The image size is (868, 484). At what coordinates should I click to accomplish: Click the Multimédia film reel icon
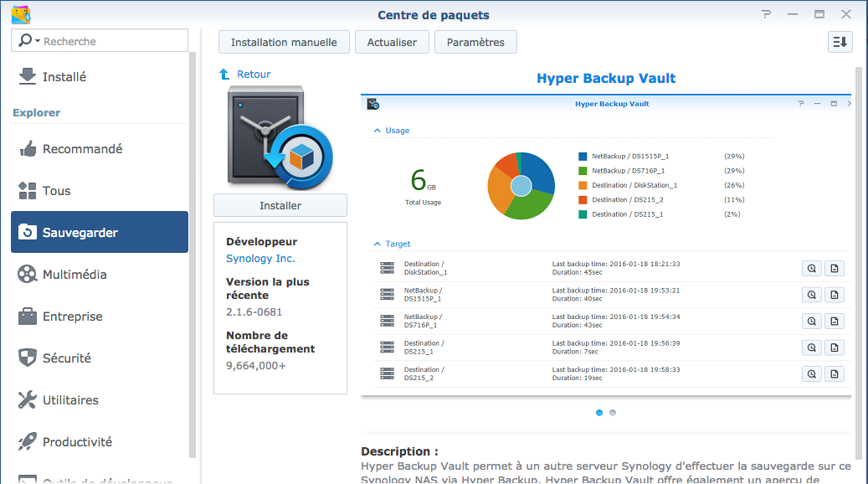(x=27, y=274)
